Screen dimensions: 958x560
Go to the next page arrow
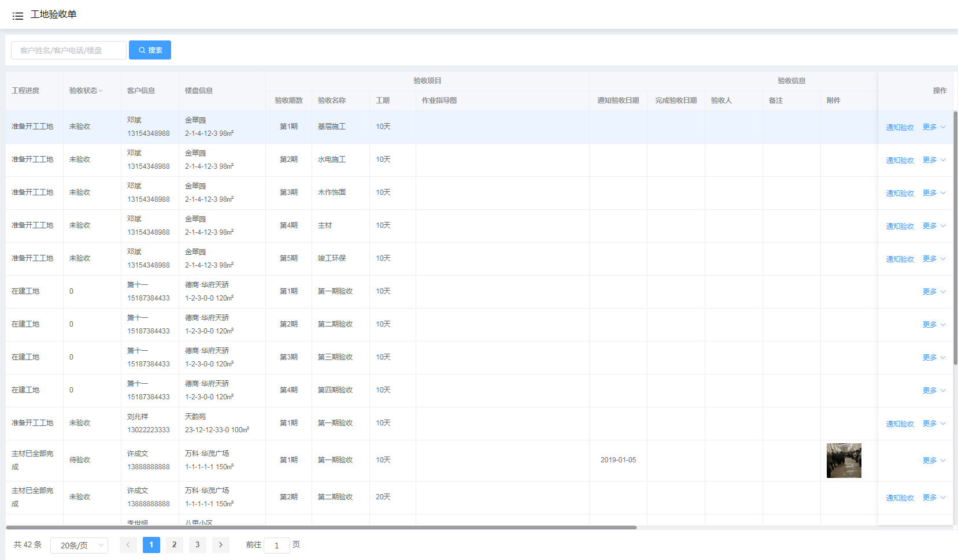coord(220,545)
